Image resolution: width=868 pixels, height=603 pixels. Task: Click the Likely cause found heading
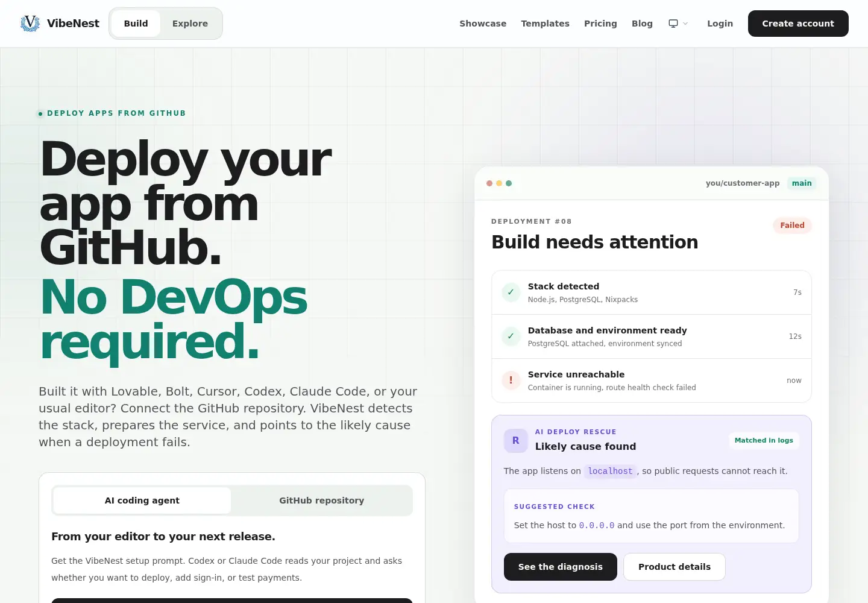click(x=585, y=446)
